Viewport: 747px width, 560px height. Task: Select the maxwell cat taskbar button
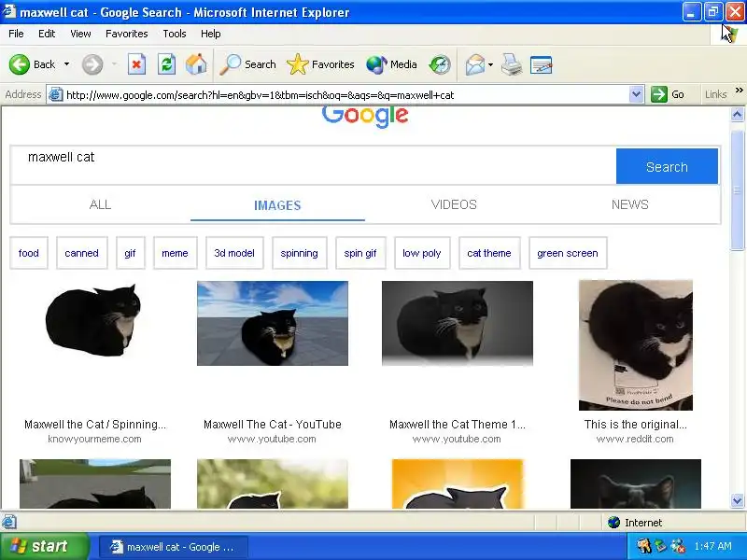tap(174, 547)
